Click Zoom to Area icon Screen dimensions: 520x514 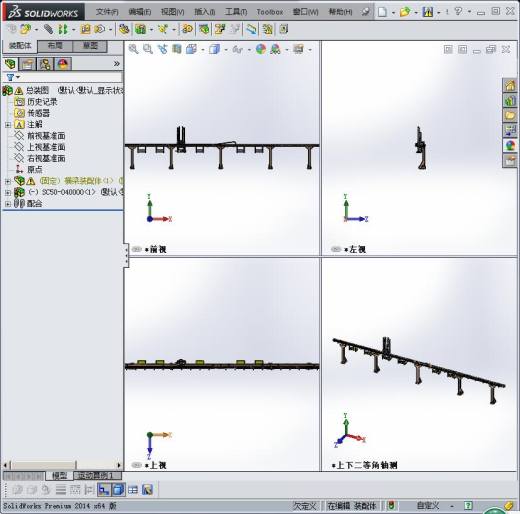148,49
